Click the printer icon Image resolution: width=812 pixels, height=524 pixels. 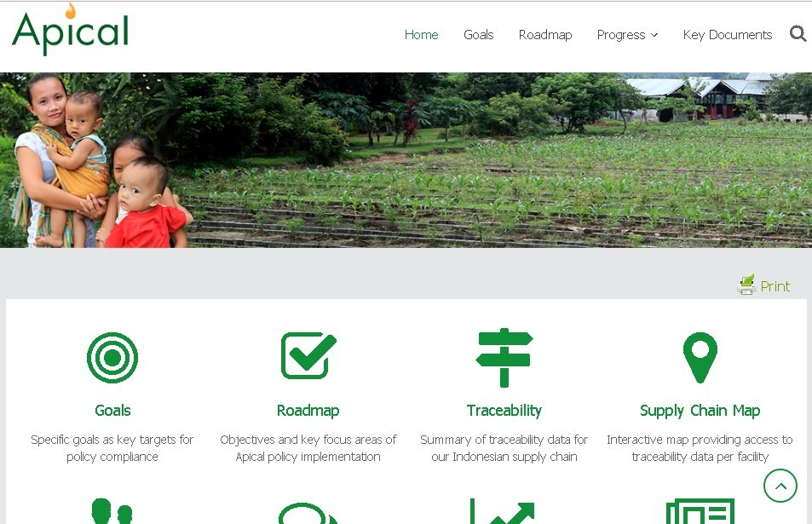point(746,285)
